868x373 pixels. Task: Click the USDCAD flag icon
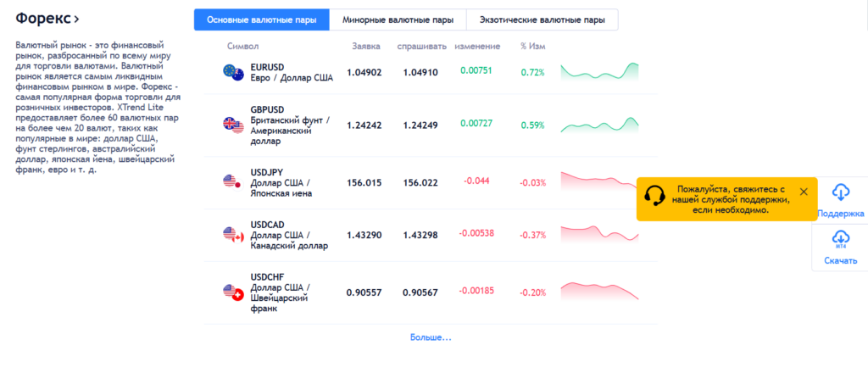click(232, 234)
